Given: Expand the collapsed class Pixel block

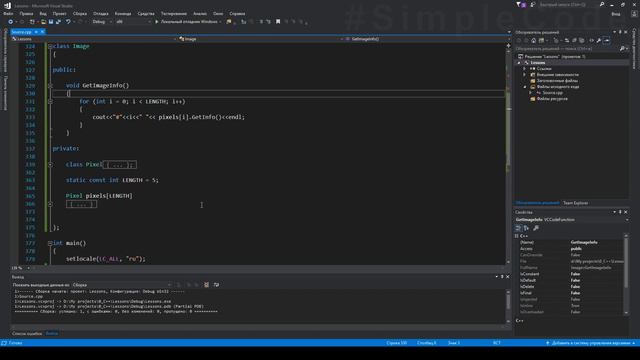Looking at the screenshot, I should click(50, 164).
